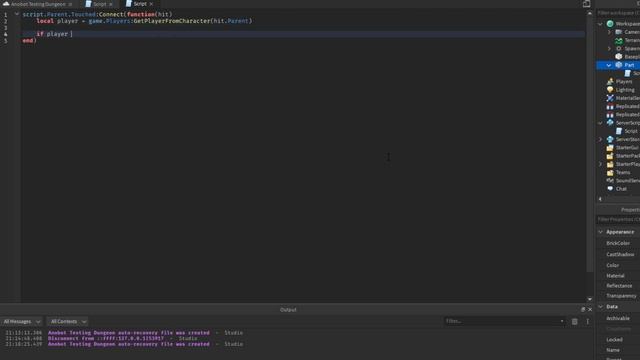Click the editor vertical scrollbar track
This screenshot has height=360, width=640.
tap(589, 155)
